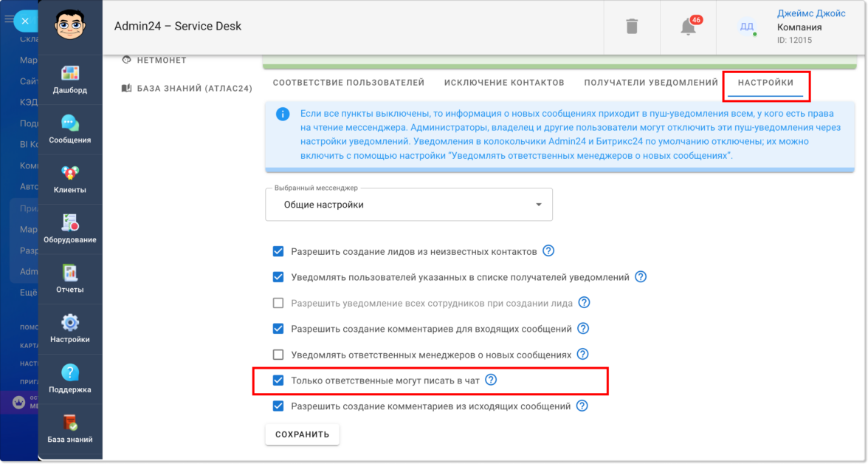Screen dimensions: 868x464
Task: Open Джеймс Джойс profile link
Action: coord(811,13)
